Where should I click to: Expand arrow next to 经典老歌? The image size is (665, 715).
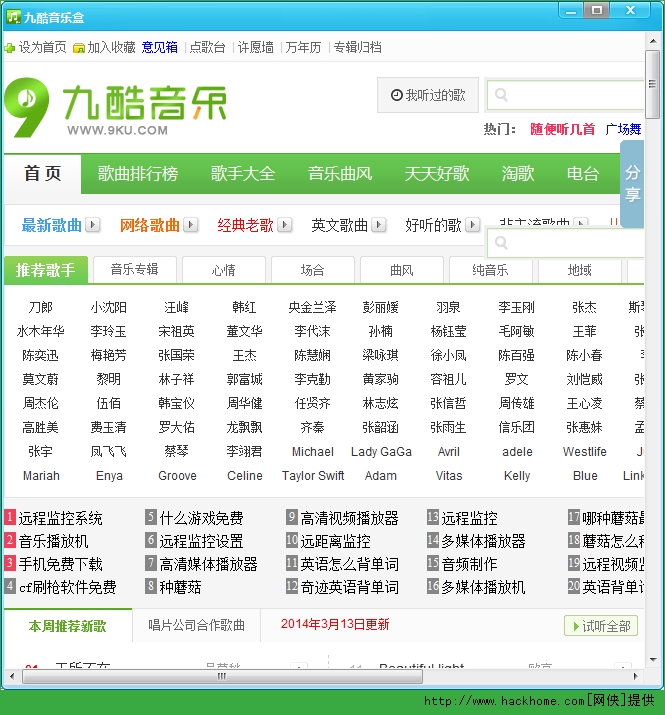285,225
